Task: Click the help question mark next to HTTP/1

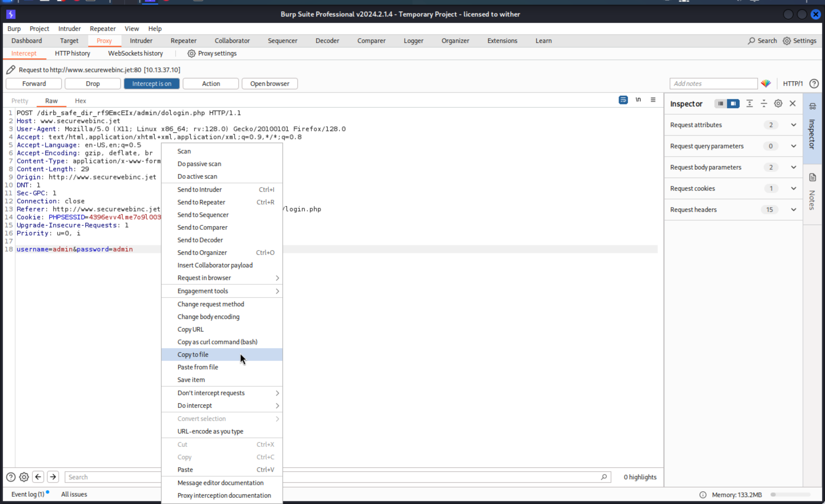Action: [x=814, y=84]
